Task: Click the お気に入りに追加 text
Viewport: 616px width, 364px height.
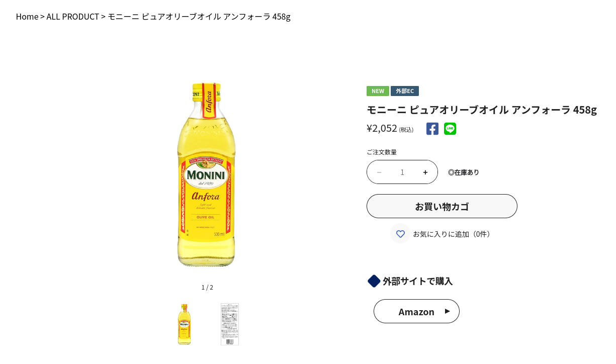Action: (x=451, y=234)
